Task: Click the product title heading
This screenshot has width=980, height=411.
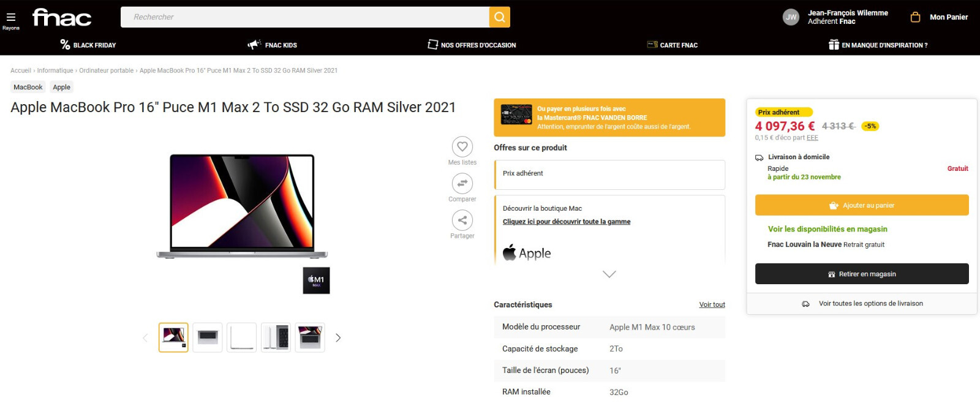Action: tap(233, 107)
